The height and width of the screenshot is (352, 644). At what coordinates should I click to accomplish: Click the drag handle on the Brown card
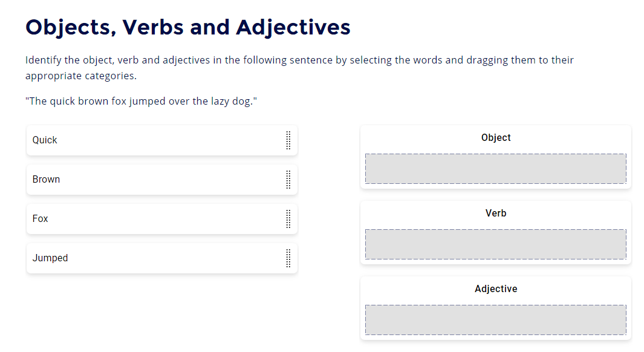click(288, 180)
